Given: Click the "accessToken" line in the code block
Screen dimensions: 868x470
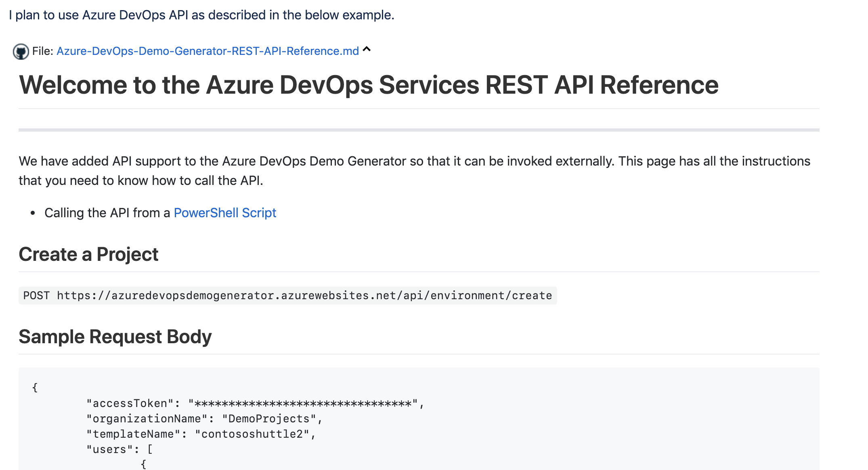Looking at the screenshot, I should [255, 403].
